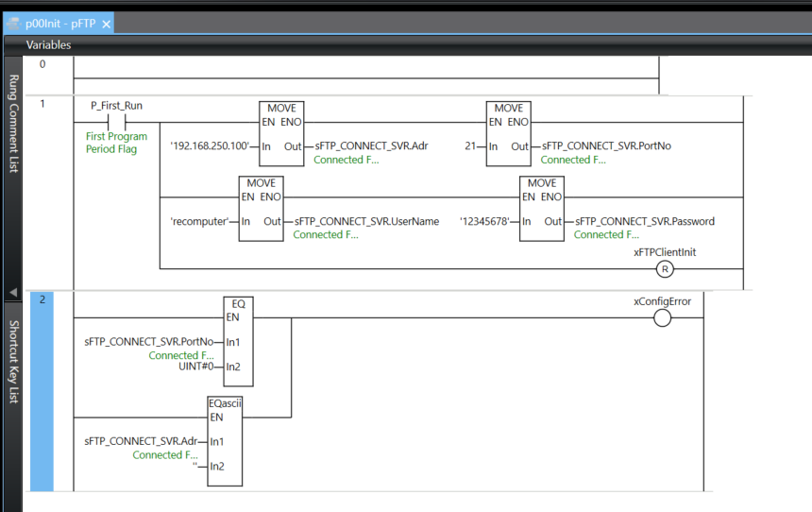Expand the Variables panel bar
812x512 pixels.
pyautogui.click(x=48, y=44)
